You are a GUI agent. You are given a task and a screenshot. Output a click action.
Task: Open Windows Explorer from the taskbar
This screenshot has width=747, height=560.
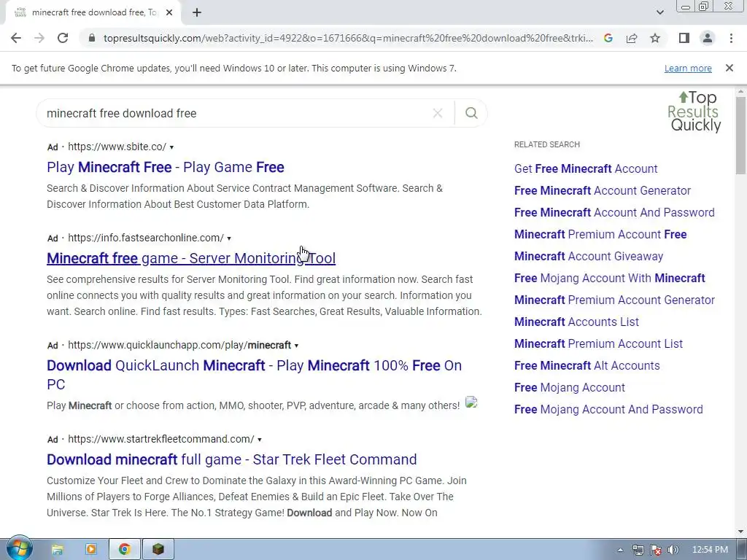57,550
